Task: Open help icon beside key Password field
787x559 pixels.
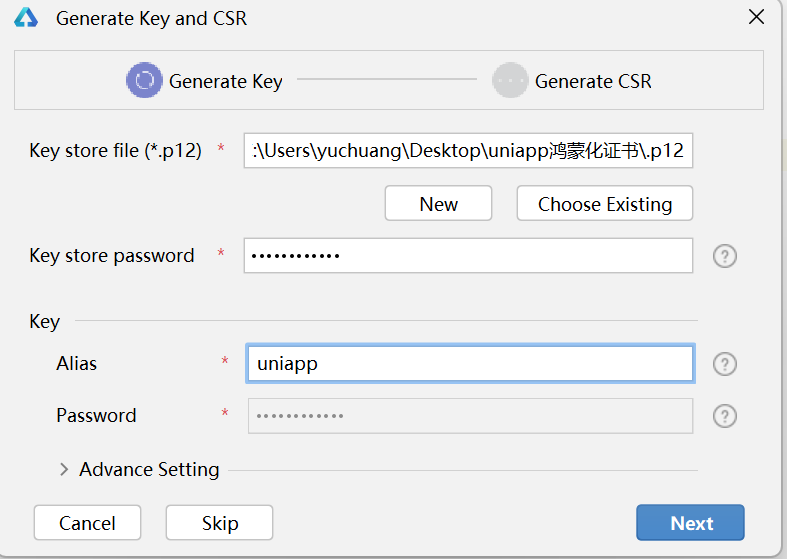Action: coord(725,416)
